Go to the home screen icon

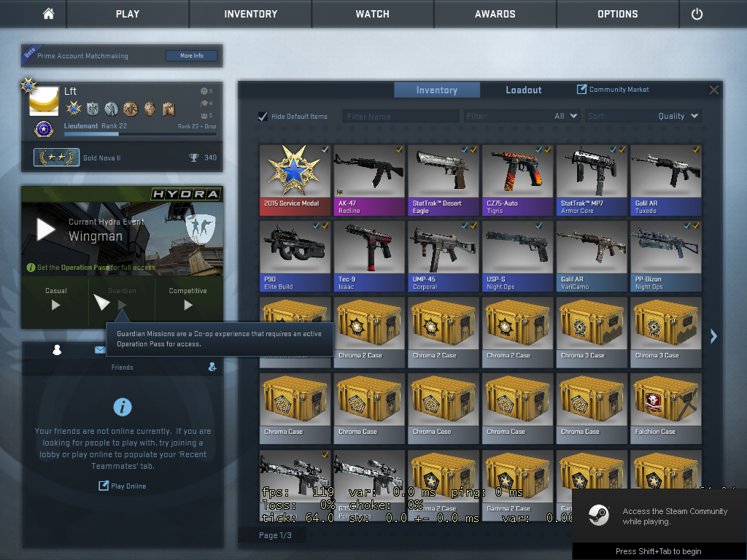pos(49,14)
